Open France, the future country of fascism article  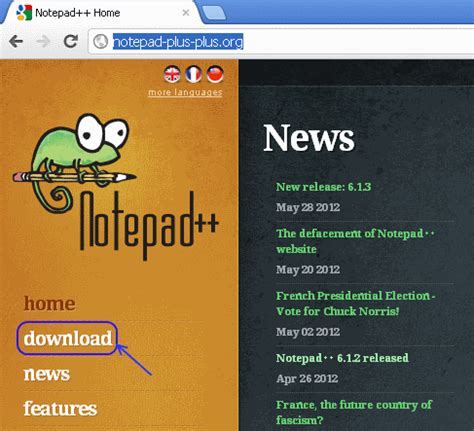pyautogui.click(x=354, y=412)
